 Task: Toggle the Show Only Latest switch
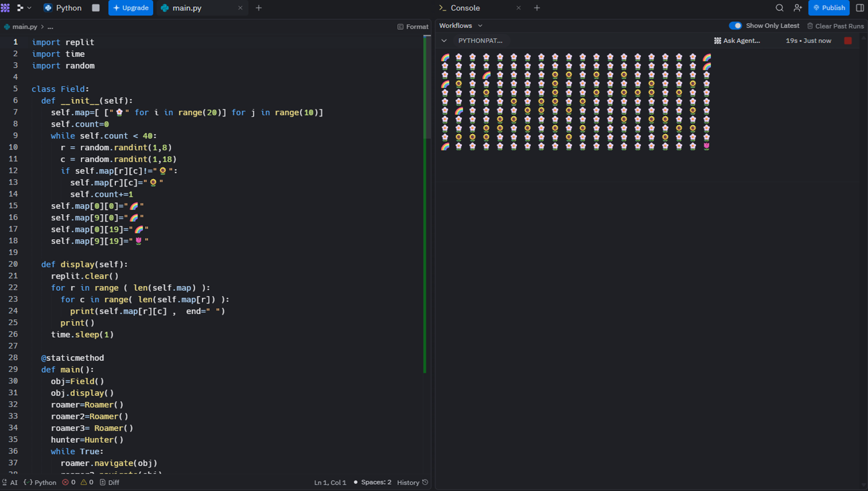735,26
